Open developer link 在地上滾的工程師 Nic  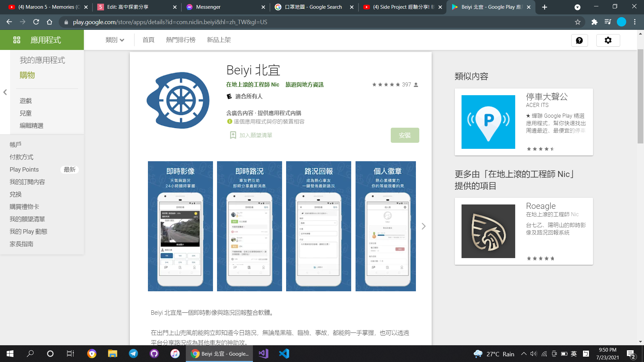click(x=253, y=84)
